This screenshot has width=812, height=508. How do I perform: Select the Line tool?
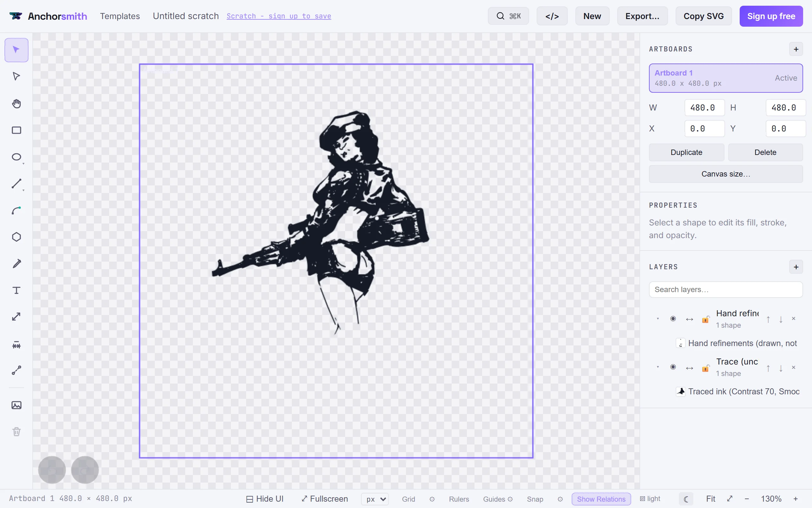[16, 184]
